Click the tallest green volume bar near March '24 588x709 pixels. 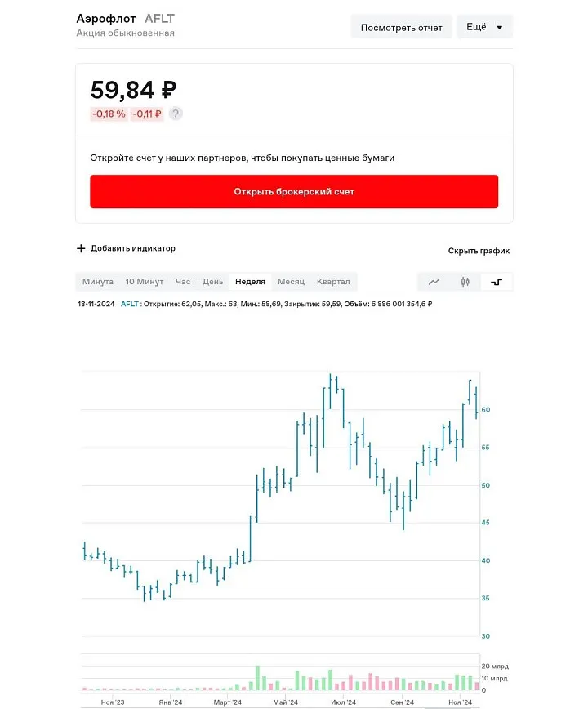point(257,678)
